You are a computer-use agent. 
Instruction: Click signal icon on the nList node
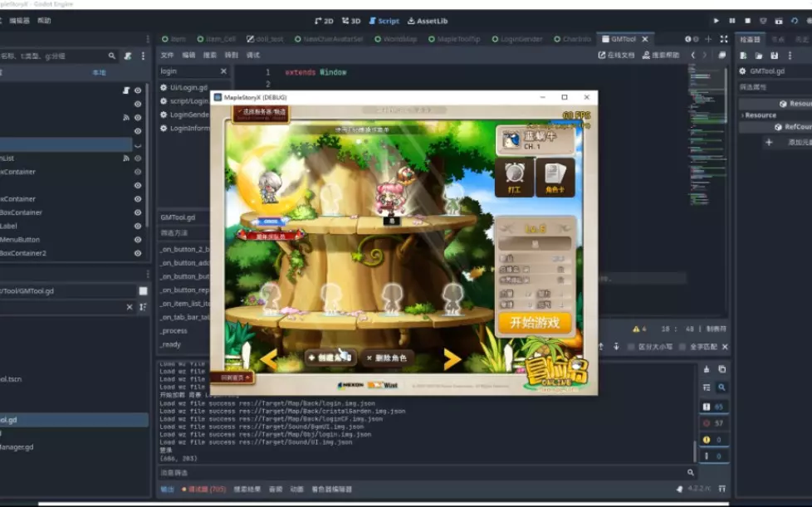pos(126,158)
